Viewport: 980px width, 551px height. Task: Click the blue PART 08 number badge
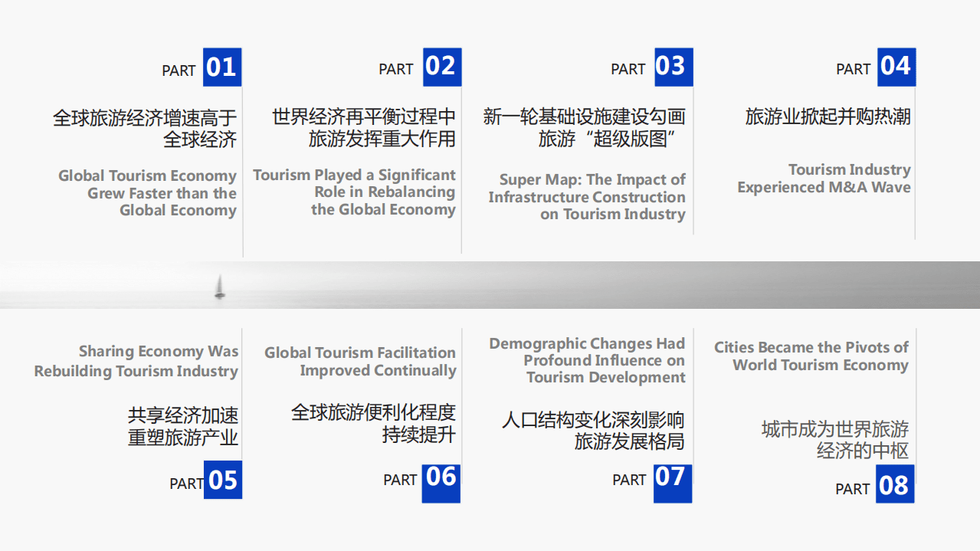pos(896,484)
